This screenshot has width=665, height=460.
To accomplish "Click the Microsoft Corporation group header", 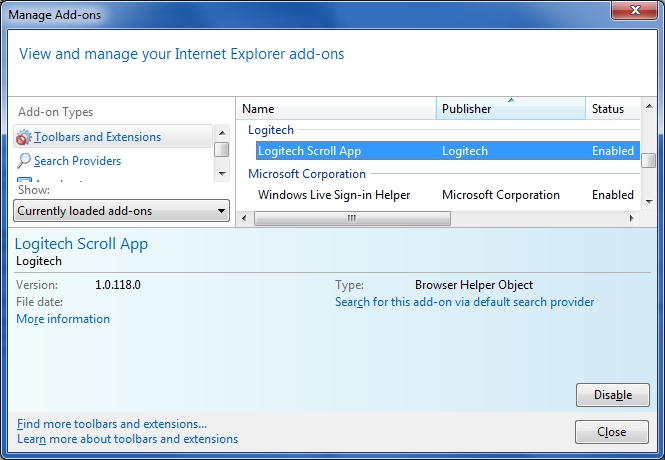I will pyautogui.click(x=307, y=174).
